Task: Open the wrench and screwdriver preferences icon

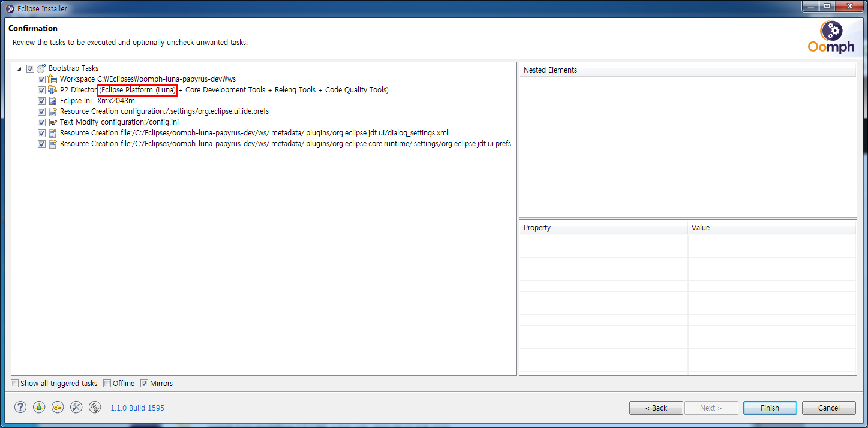Action: click(76, 408)
